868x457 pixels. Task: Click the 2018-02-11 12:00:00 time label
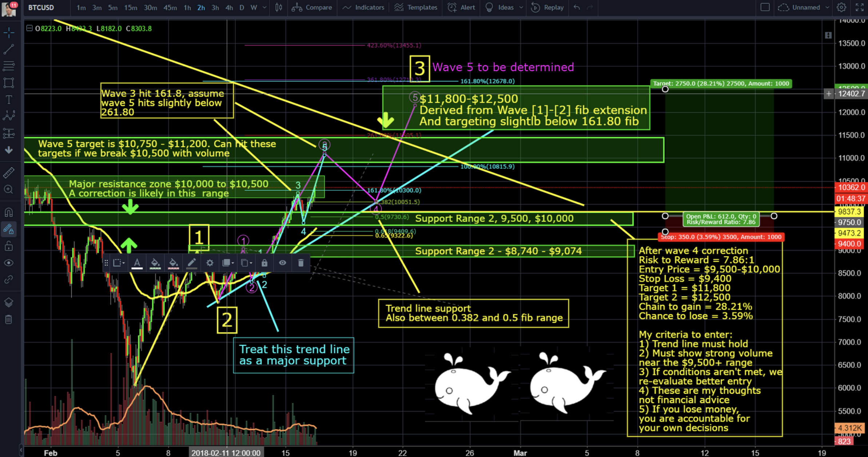pyautogui.click(x=226, y=453)
